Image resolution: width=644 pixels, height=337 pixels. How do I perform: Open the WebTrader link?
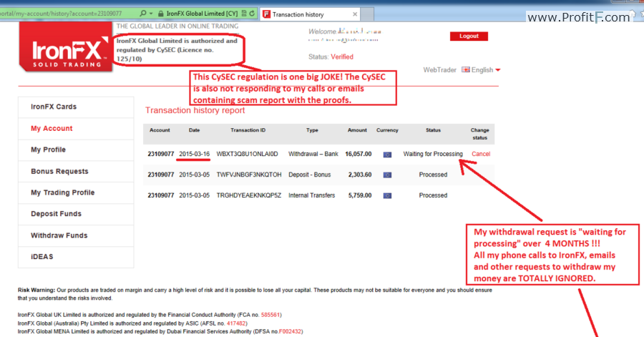pyautogui.click(x=439, y=70)
